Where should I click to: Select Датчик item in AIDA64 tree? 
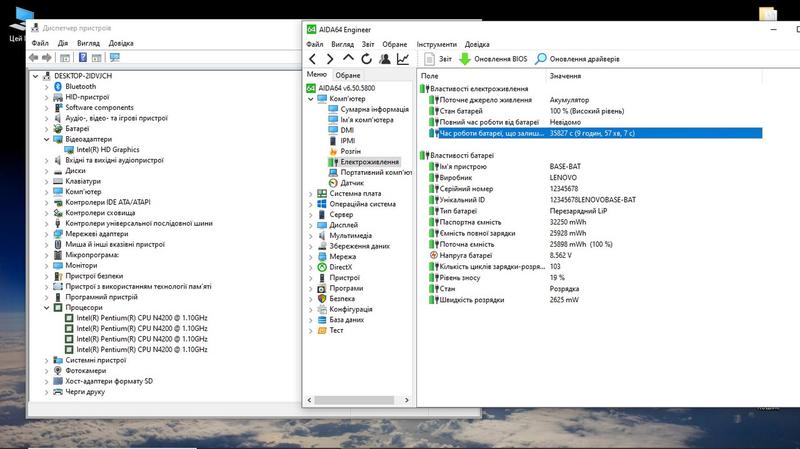pos(352,183)
